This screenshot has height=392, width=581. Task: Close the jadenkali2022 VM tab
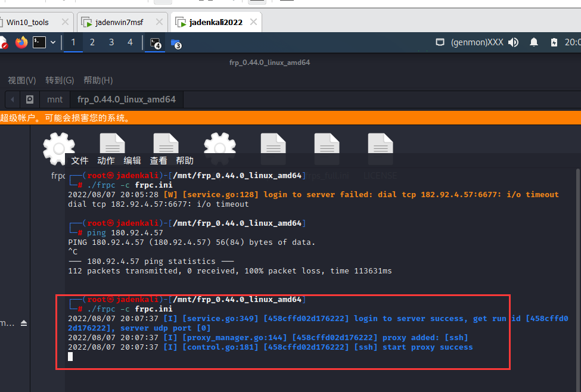(x=253, y=22)
